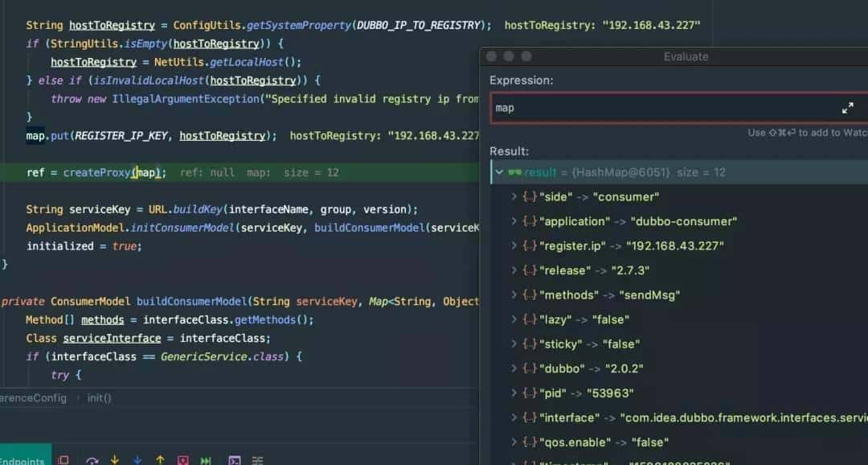Focus the Expression input field containing map
Viewport: 868px width, 465px height.
click(x=659, y=108)
